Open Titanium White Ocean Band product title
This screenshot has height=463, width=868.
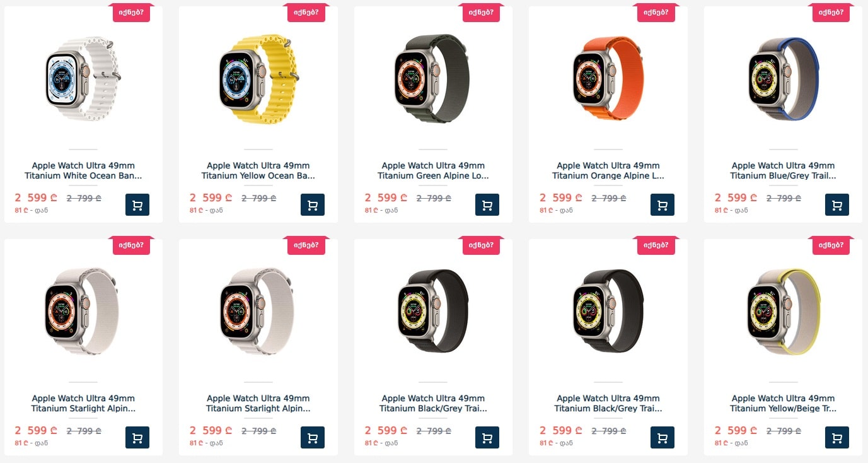pyautogui.click(x=83, y=171)
